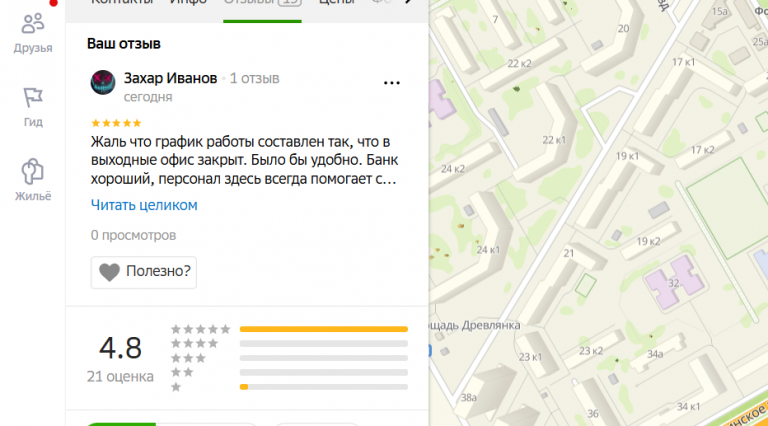
Task: Switch to the Инфо tab
Action: (x=188, y=2)
